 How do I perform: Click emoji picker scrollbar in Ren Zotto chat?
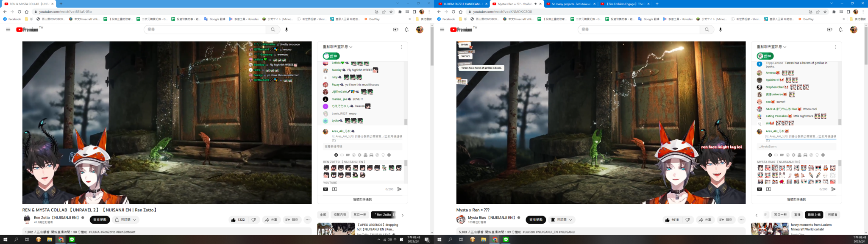pyautogui.click(x=406, y=163)
